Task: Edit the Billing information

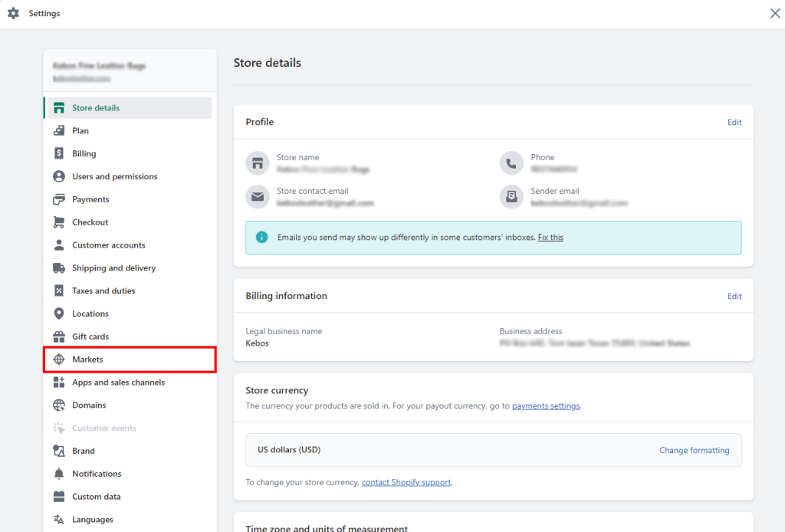Action: (x=734, y=296)
